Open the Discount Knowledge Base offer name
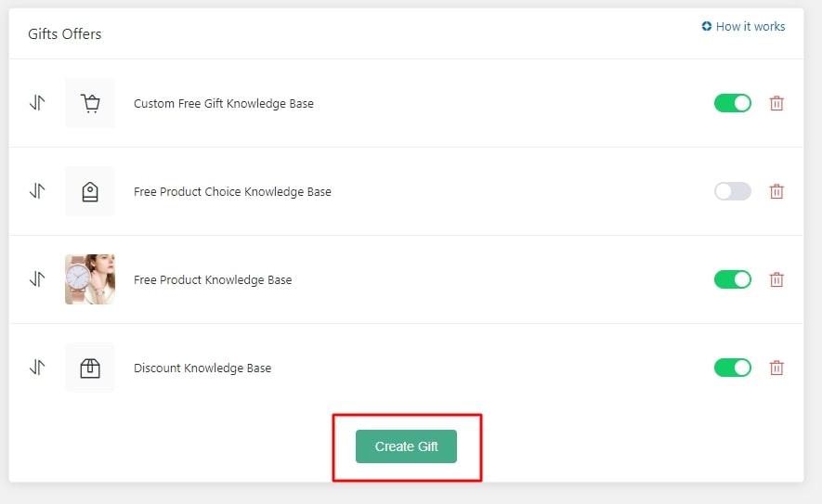 click(x=202, y=368)
